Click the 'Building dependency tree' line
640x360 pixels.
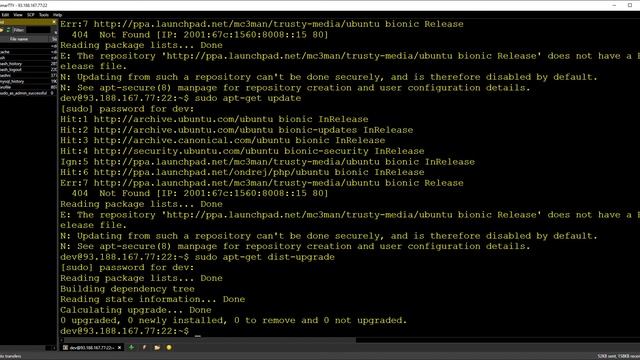[127, 289]
